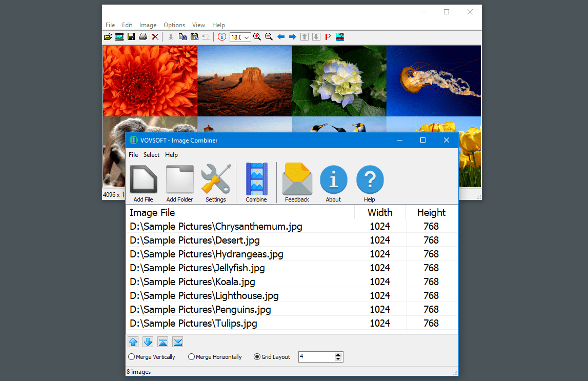The width and height of the screenshot is (588, 381).
Task: Enable Merge Horizontally mode
Action: click(x=191, y=356)
